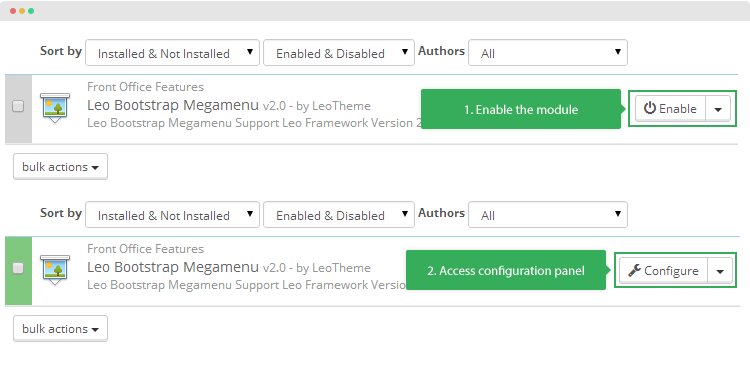Open lower Installed & Not Installed dropdown
Viewport: 750px width, 373px height.
click(172, 215)
